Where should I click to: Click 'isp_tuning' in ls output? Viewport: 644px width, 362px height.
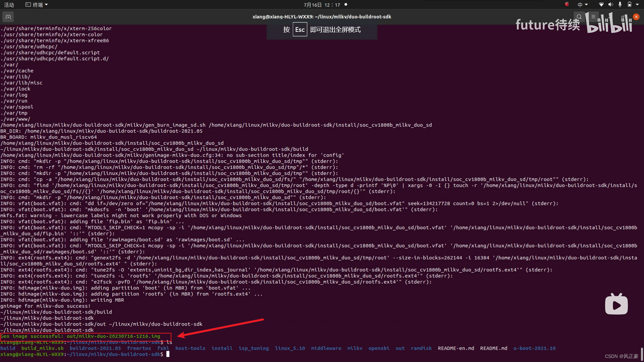(x=254, y=348)
